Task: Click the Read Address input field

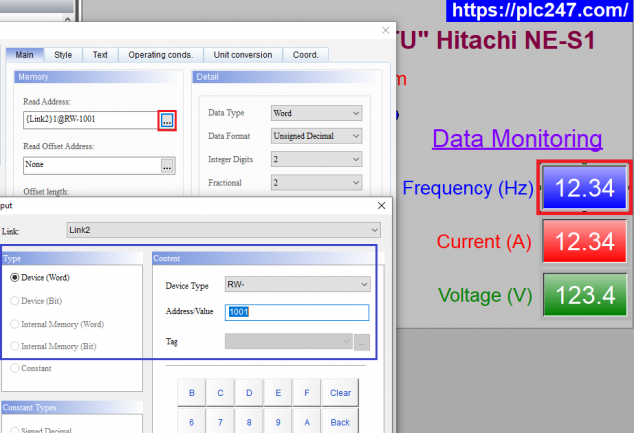Action: pos(91,120)
